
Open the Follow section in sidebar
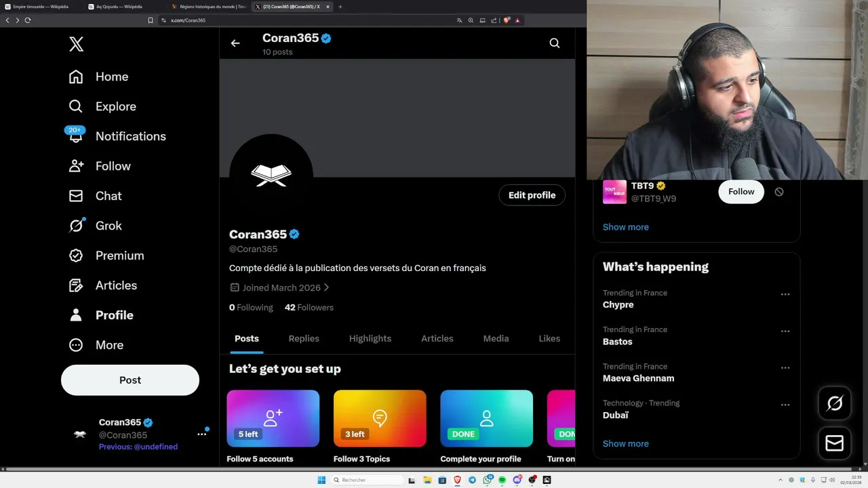[100, 166]
